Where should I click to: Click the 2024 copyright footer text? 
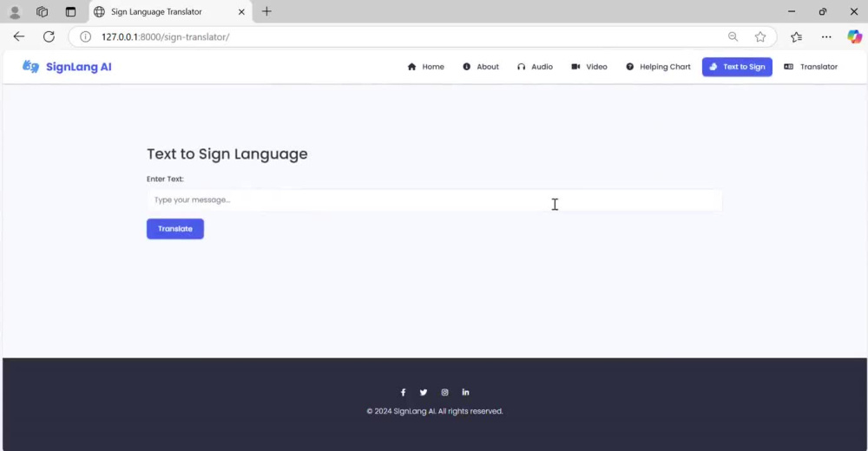pyautogui.click(x=435, y=411)
